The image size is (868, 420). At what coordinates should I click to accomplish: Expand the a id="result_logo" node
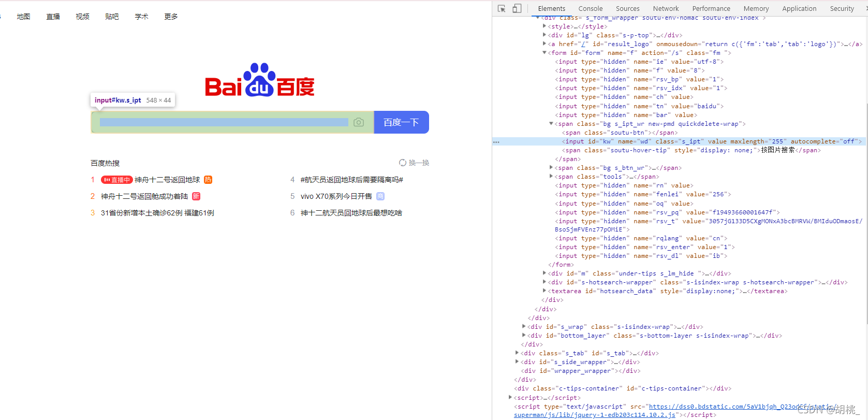(545, 44)
